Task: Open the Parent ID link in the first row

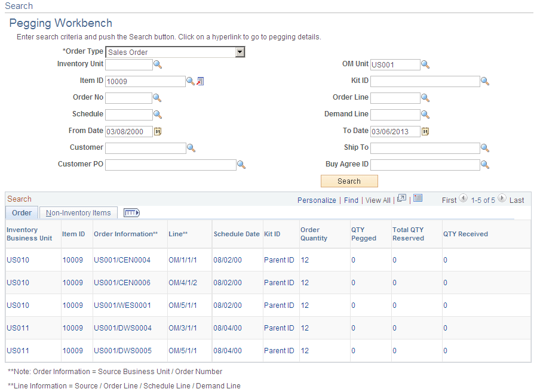Action: 278,260
